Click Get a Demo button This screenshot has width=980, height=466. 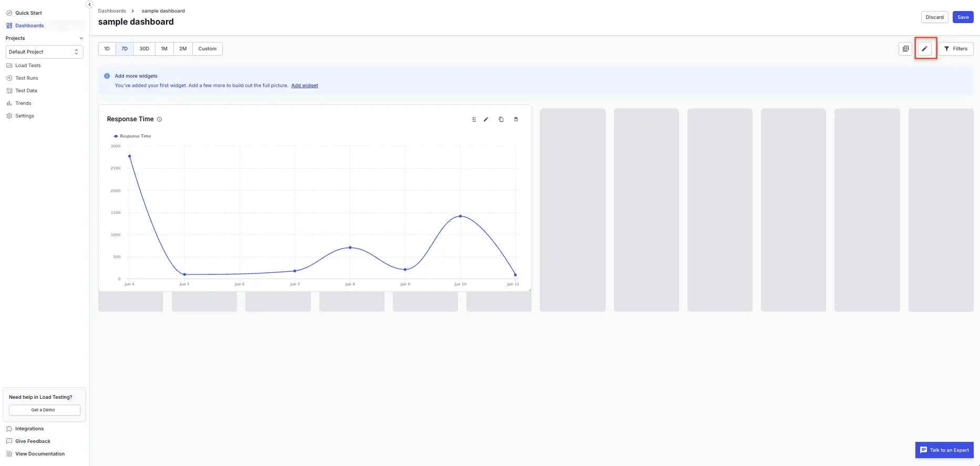pos(45,410)
